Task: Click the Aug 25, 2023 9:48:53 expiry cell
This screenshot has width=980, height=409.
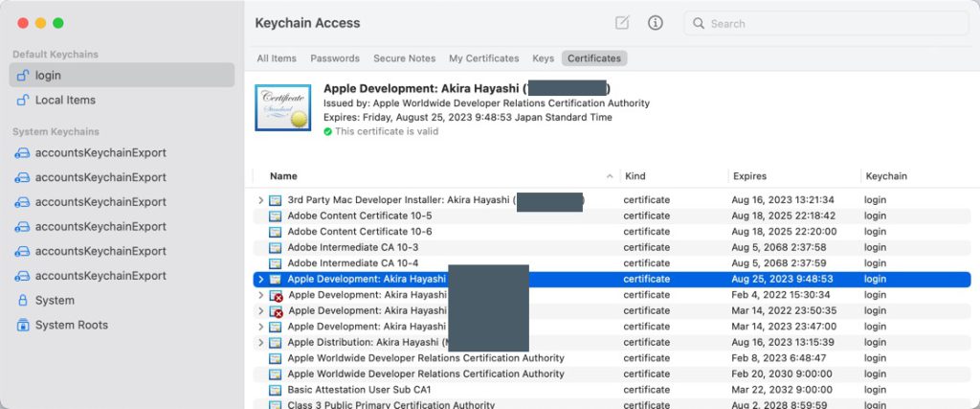Action: point(782,279)
